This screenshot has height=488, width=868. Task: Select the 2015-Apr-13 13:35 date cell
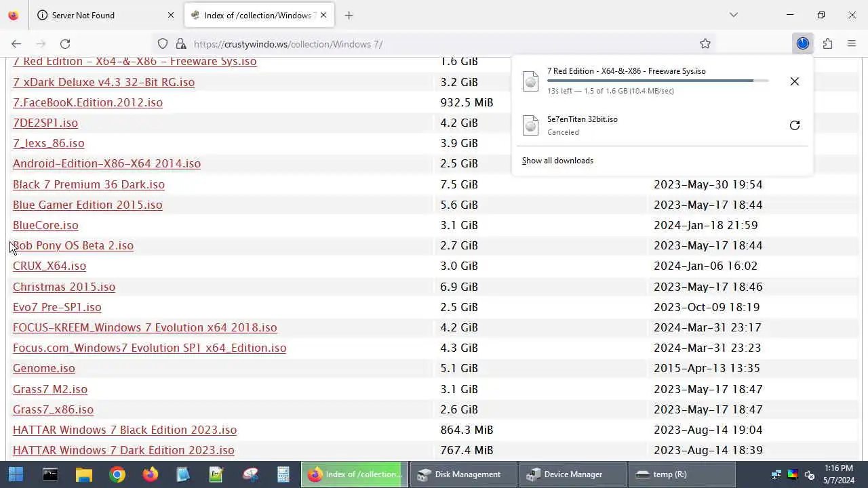coord(707,368)
